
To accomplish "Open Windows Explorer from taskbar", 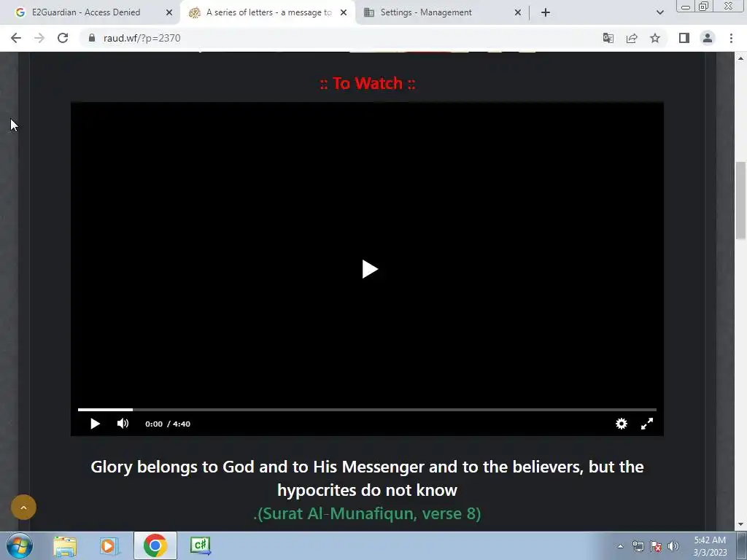I will click(65, 545).
